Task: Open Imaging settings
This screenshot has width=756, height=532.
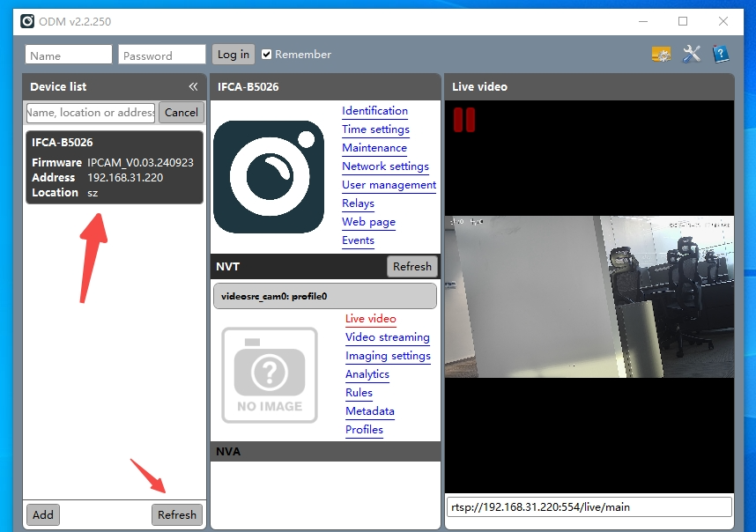Action: pyautogui.click(x=388, y=356)
